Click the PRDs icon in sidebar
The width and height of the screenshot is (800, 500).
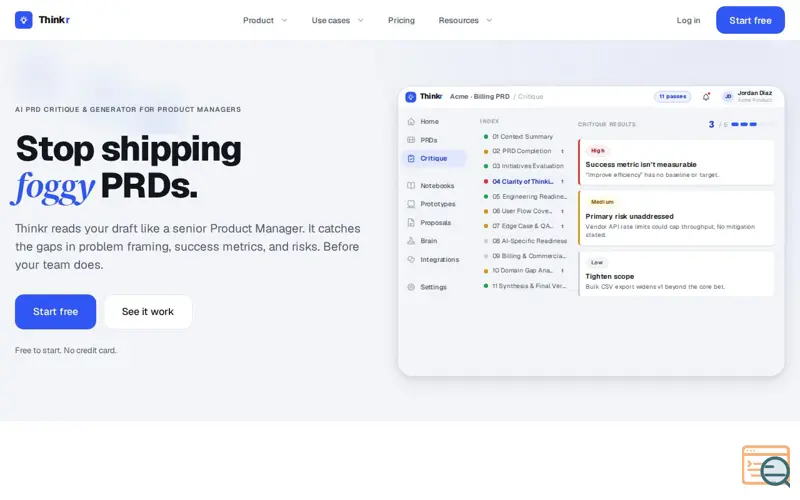pos(411,140)
